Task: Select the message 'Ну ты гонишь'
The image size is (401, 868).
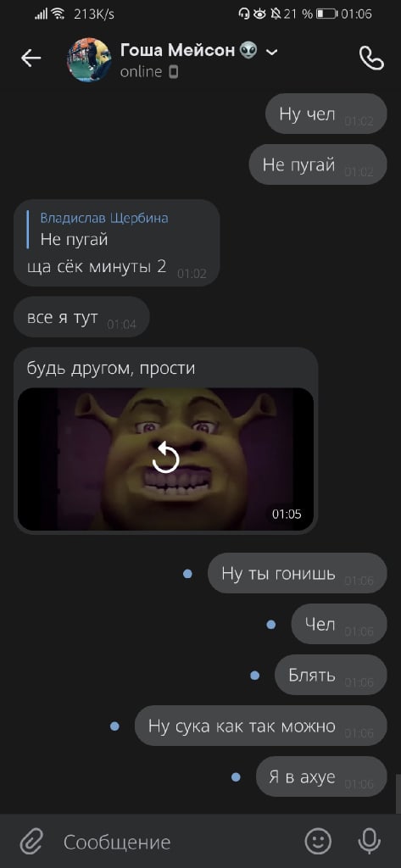Action: 297,574
